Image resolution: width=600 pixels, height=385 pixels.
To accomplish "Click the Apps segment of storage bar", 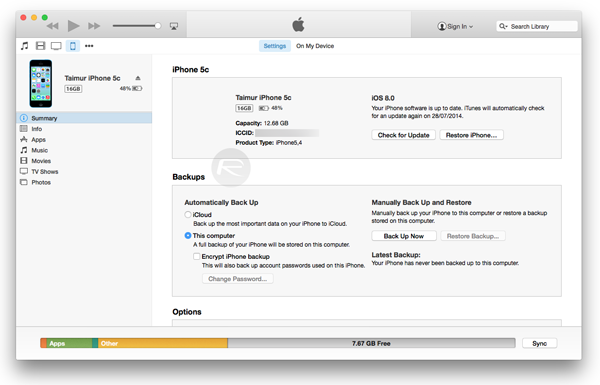I will click(x=69, y=343).
